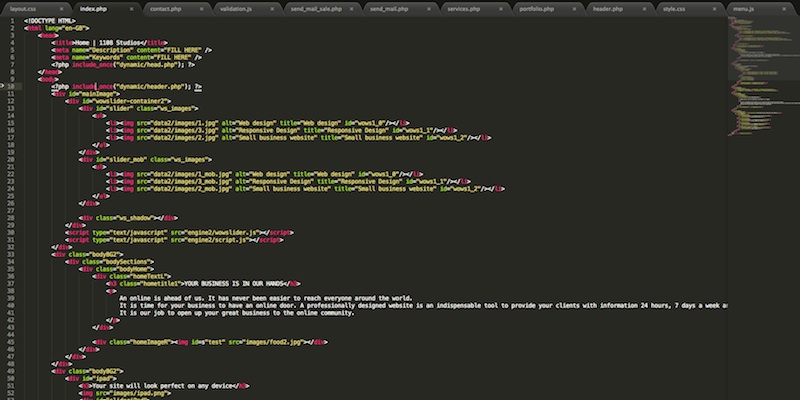Viewport: 800px width, 400px height.
Task: Click line number 1 in the gutter
Action: coord(12,21)
